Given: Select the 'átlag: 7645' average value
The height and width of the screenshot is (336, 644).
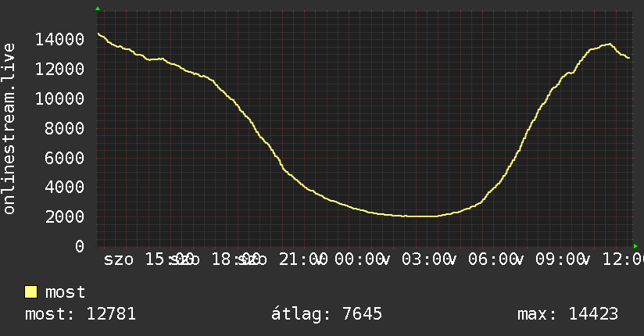Looking at the screenshot, I should point(327,314).
